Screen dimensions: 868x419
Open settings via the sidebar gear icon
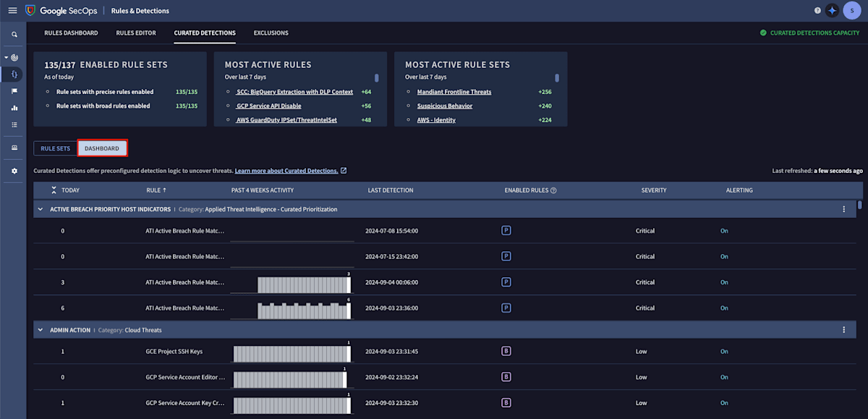(14, 171)
